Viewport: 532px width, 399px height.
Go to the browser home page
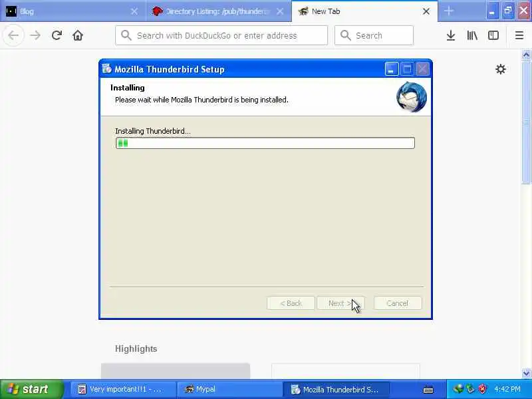pyautogui.click(x=78, y=35)
